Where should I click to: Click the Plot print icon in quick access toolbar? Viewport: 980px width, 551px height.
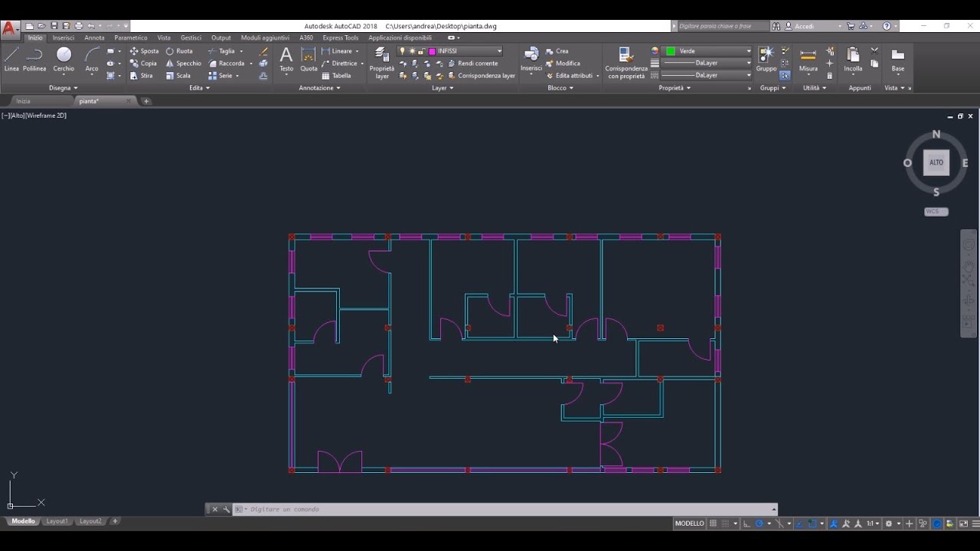point(78,26)
